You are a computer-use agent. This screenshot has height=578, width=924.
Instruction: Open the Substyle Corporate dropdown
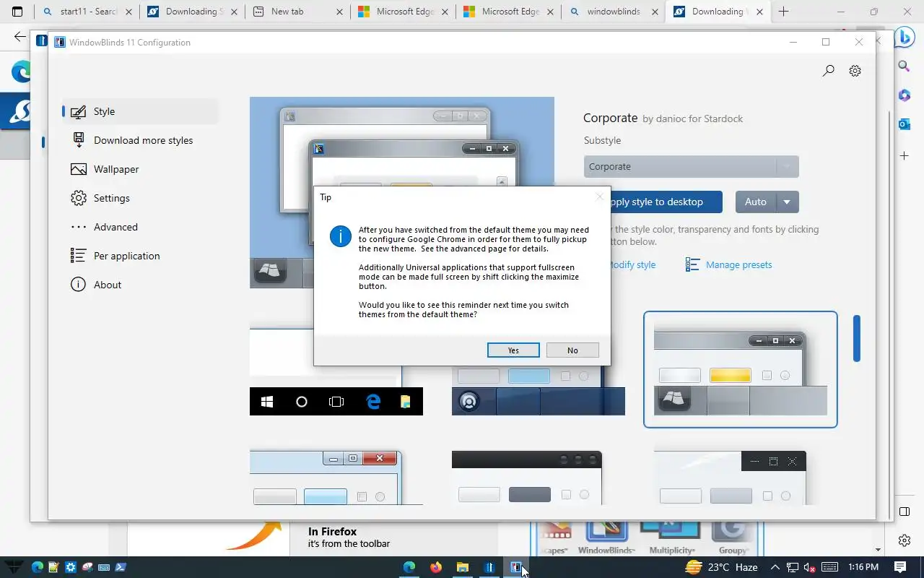pos(691,167)
